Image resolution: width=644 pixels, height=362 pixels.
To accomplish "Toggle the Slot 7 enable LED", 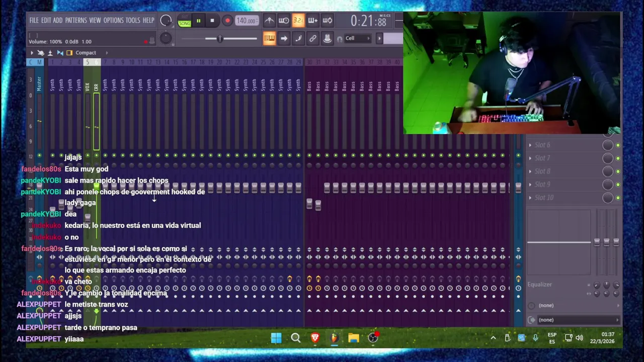I will (618, 158).
